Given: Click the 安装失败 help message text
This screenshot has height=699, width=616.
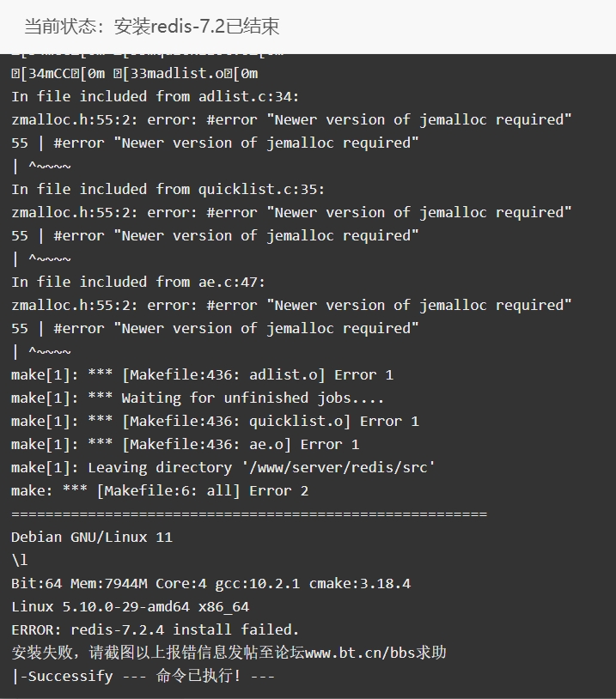Looking at the screenshot, I should tap(229, 653).
